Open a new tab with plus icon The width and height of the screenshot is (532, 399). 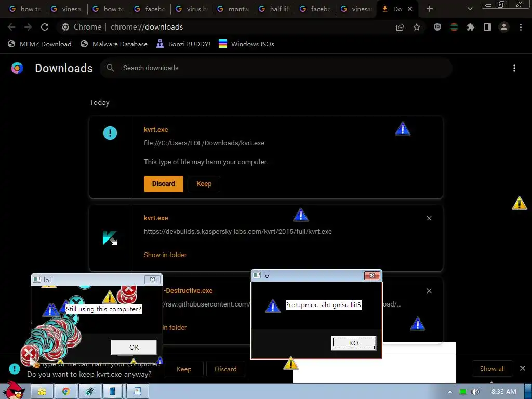[x=430, y=9]
